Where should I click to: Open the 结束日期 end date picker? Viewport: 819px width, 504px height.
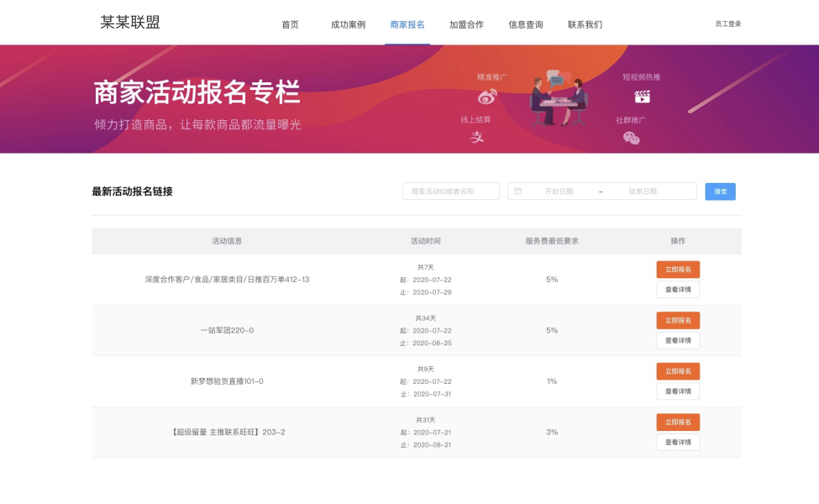coord(643,192)
